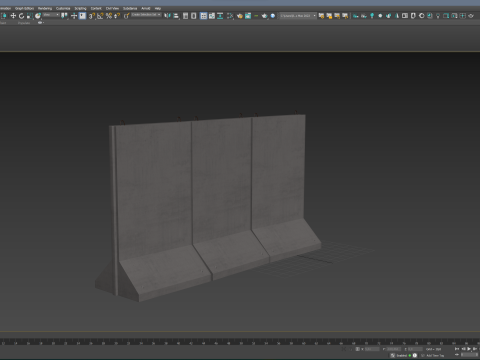Click the crosshair grid toolbar icon
Screen dimensions: 480x360
point(462,16)
